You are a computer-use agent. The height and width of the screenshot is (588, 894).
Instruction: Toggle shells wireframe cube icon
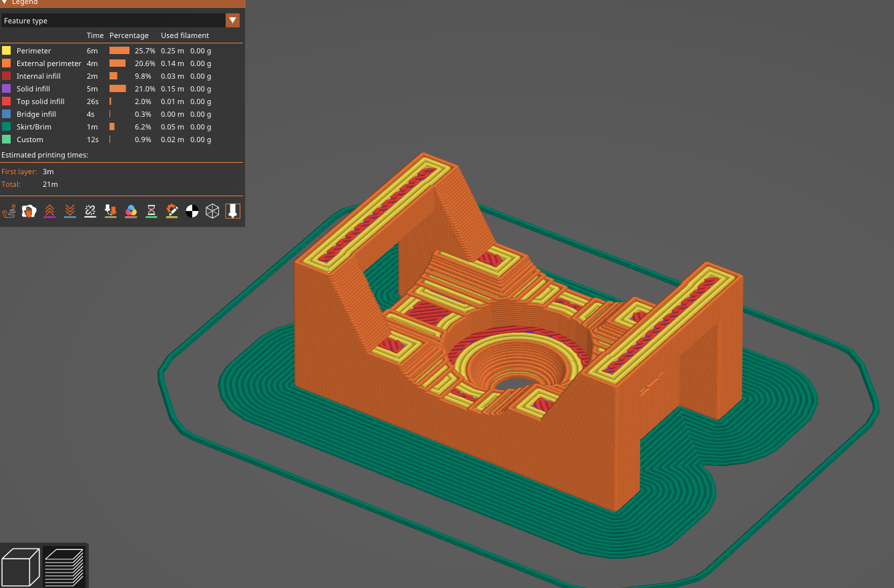[212, 212]
